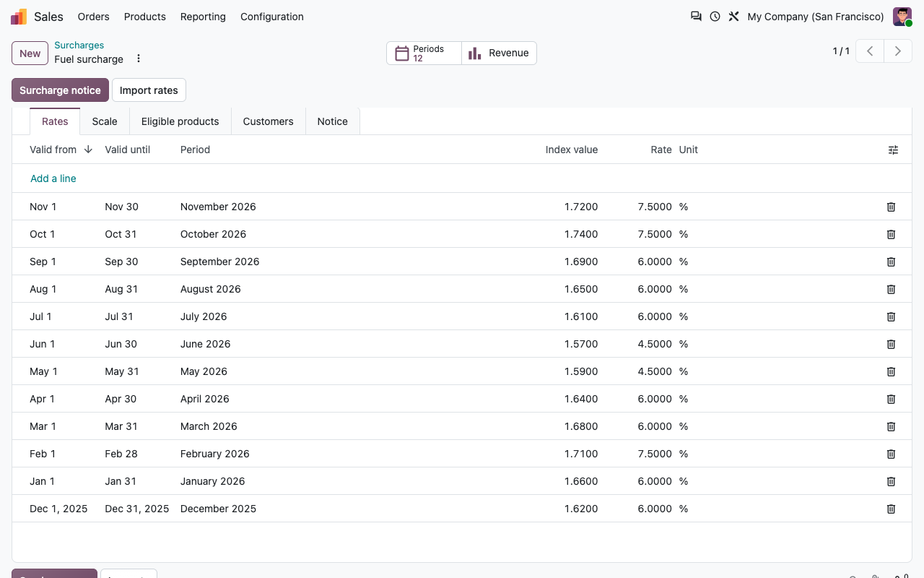This screenshot has width=924, height=578.
Task: Open the conversations chat icon
Action: pyautogui.click(x=696, y=17)
